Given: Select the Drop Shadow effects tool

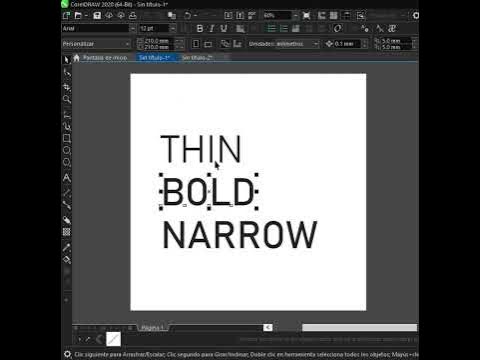Looking at the screenshot, I should [67, 220].
